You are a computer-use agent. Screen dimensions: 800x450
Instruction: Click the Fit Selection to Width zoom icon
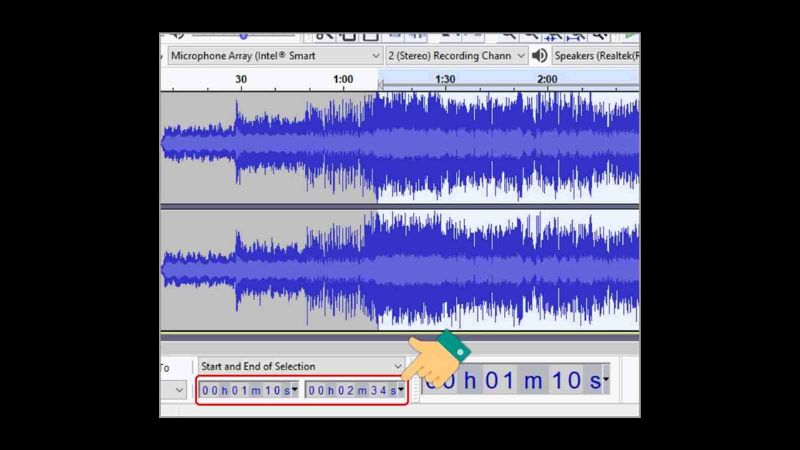coord(553,36)
